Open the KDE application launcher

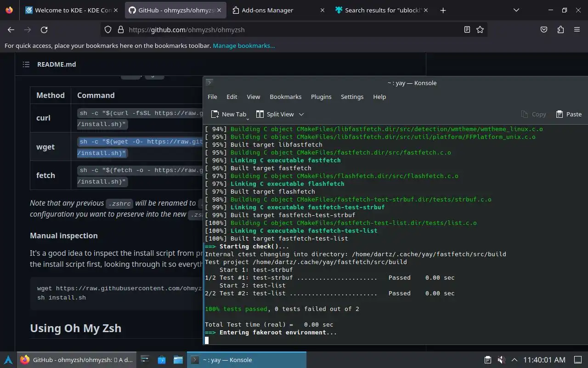(x=8, y=360)
